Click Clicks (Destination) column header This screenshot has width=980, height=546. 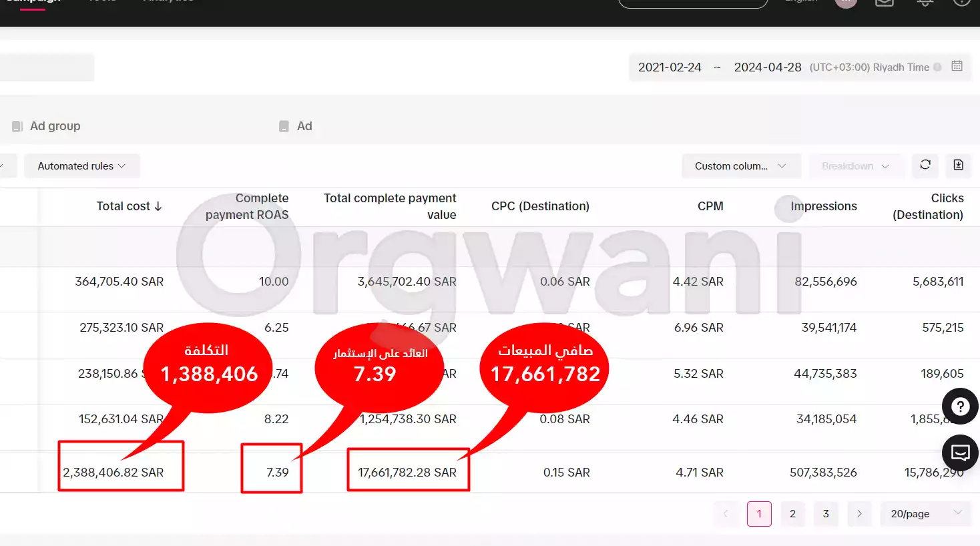pos(928,206)
